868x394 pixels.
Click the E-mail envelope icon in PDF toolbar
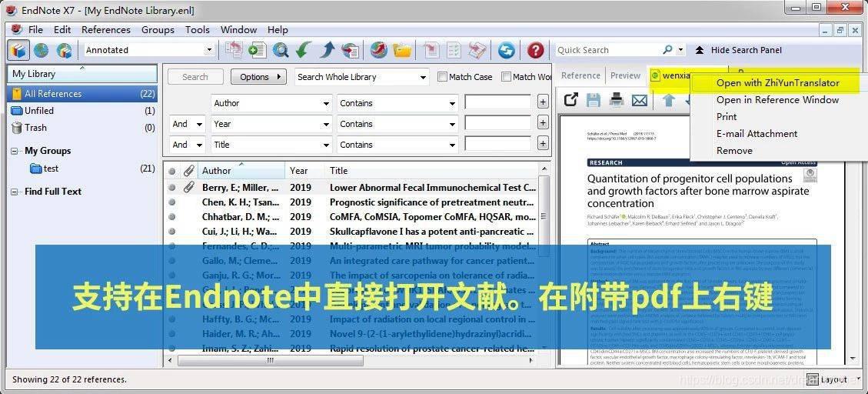(639, 100)
